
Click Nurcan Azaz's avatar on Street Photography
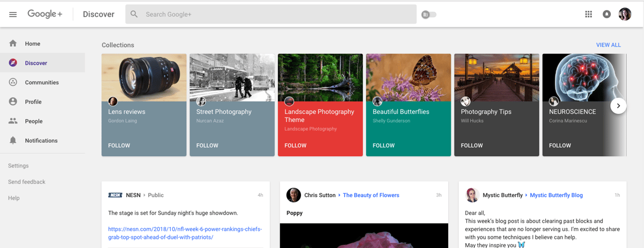pos(201,101)
